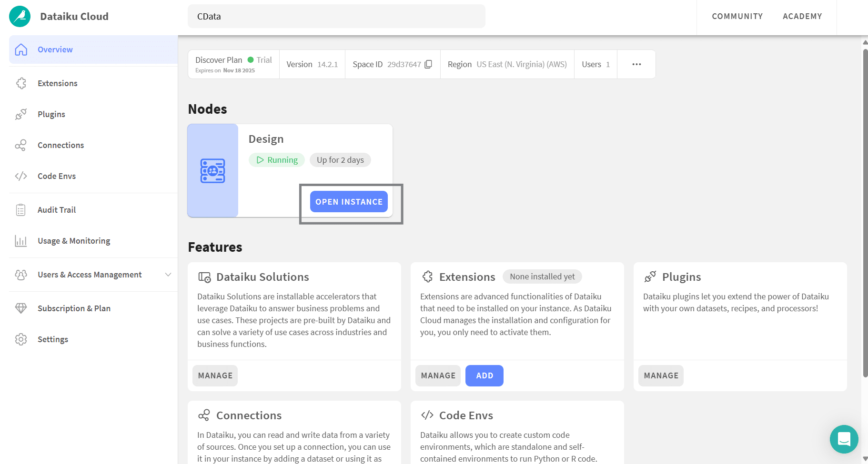Image resolution: width=868 pixels, height=464 pixels.
Task: Copy the Space ID using the clipboard icon
Action: 428,64
